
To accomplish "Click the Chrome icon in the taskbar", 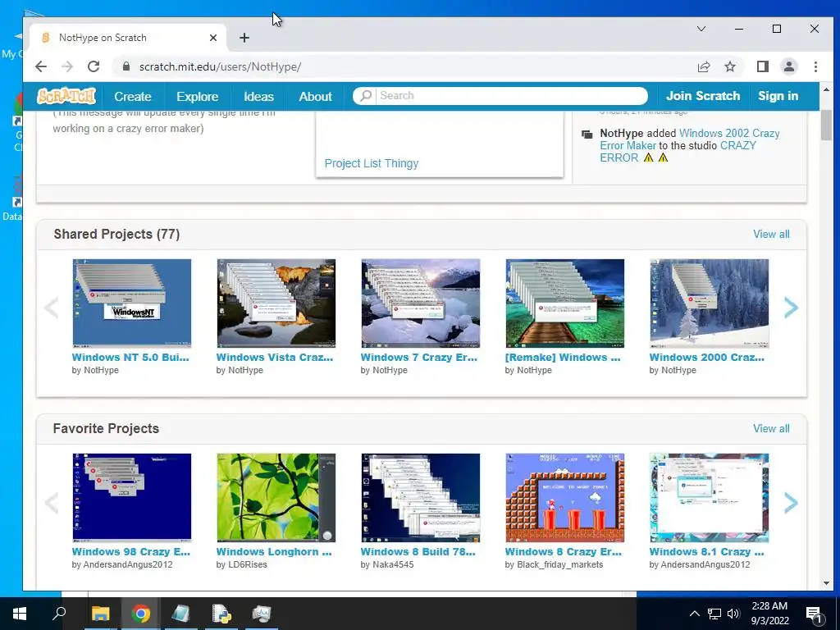I will [141, 614].
